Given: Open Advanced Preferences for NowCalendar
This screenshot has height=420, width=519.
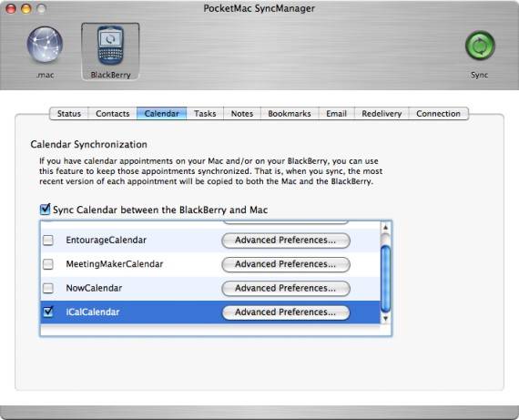Looking at the screenshot, I should pos(286,289).
